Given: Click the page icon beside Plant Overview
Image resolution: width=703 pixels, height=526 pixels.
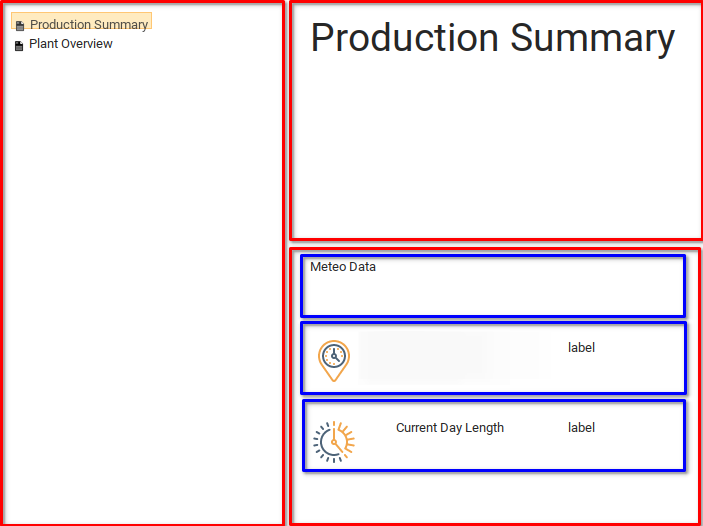Looking at the screenshot, I should (19, 46).
